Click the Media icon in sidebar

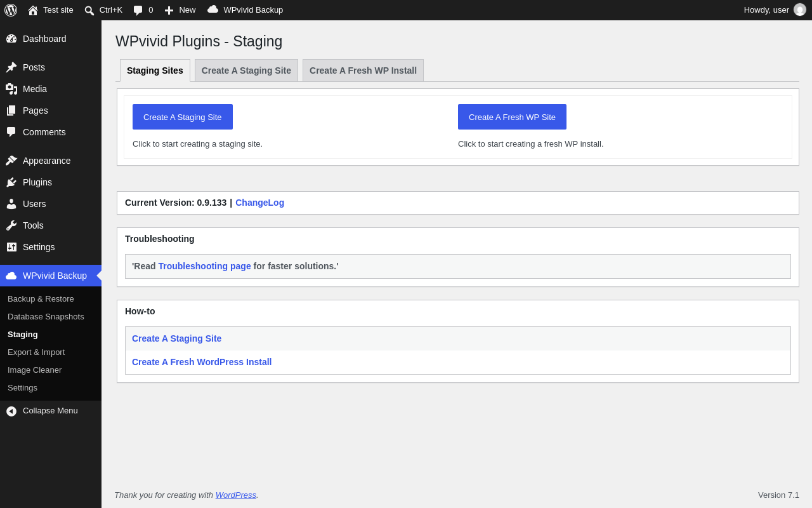pos(11,89)
